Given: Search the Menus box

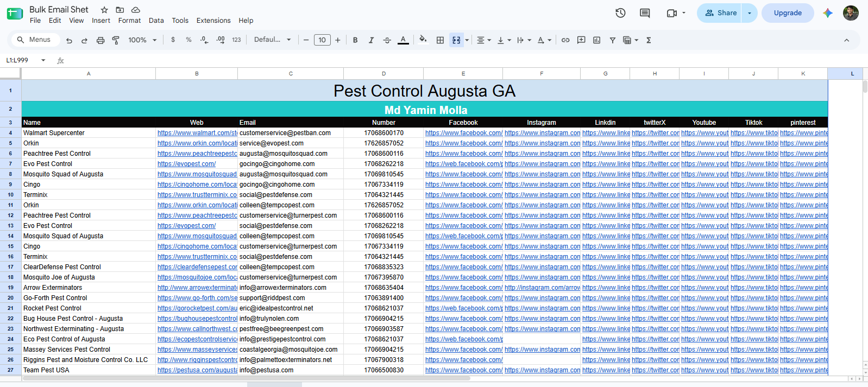Looking at the screenshot, I should 35,40.
